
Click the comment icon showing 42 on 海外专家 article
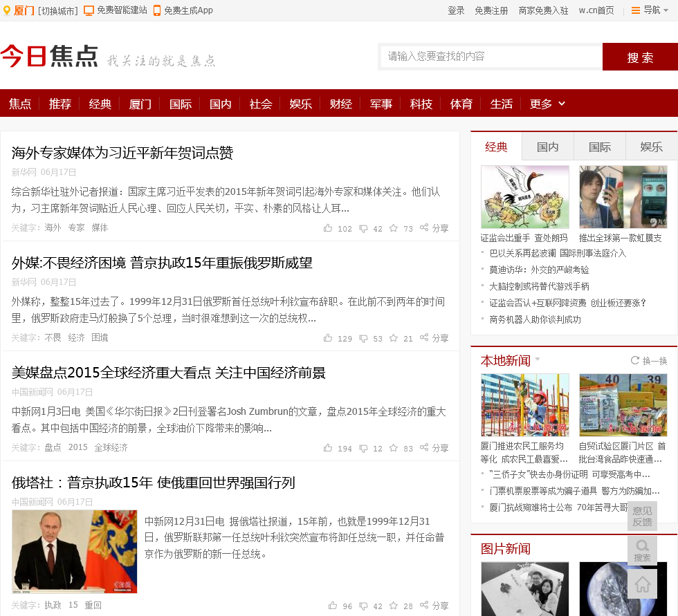pos(364,229)
